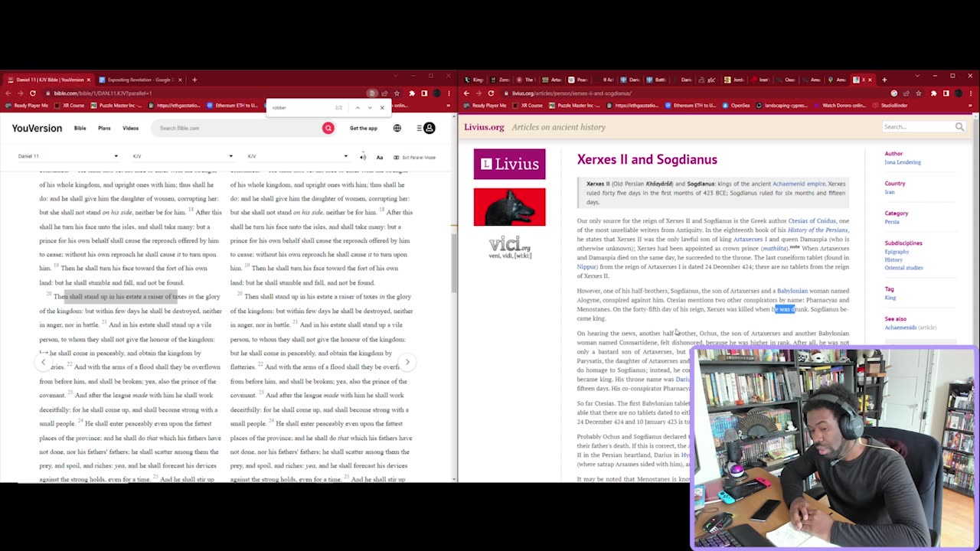980x551 pixels.
Task: Expand the second KJV parallel version dropdown
Action: tap(298, 156)
